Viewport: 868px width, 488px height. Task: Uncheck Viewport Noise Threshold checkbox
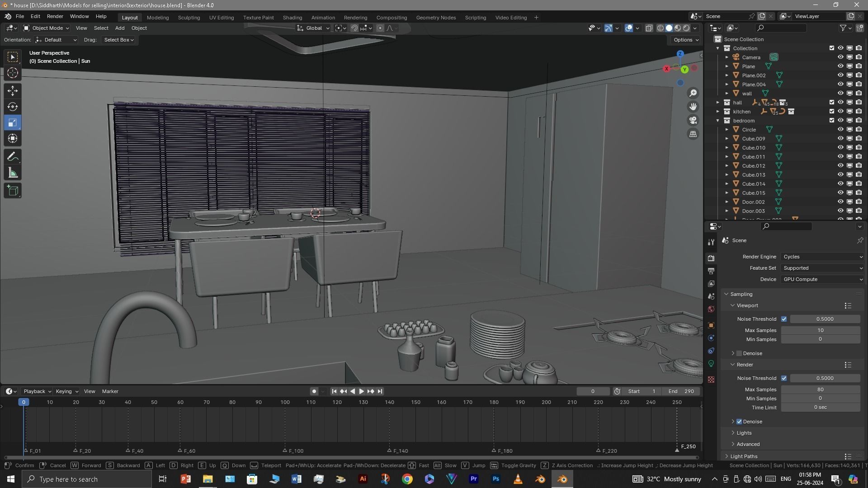[784, 319]
